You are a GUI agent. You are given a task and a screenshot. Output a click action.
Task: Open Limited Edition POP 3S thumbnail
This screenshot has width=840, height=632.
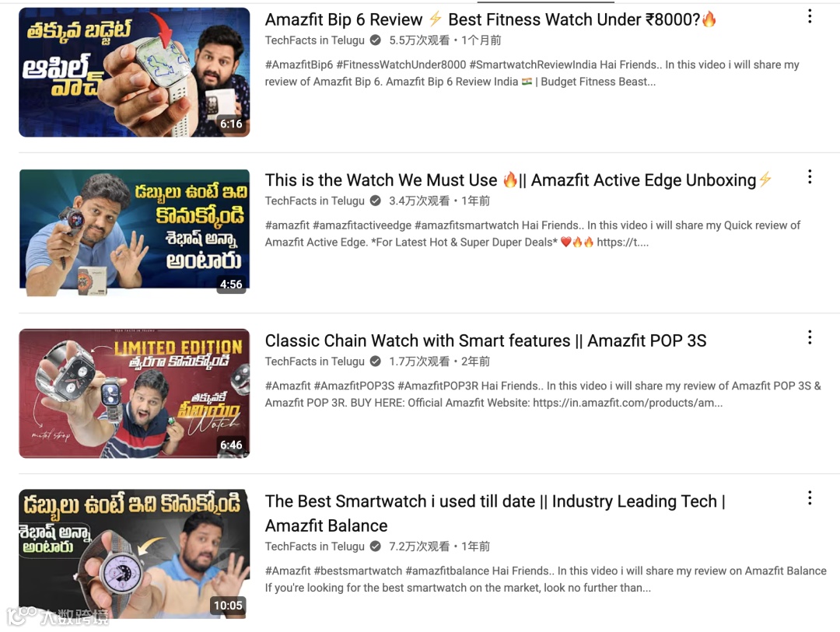[135, 393]
